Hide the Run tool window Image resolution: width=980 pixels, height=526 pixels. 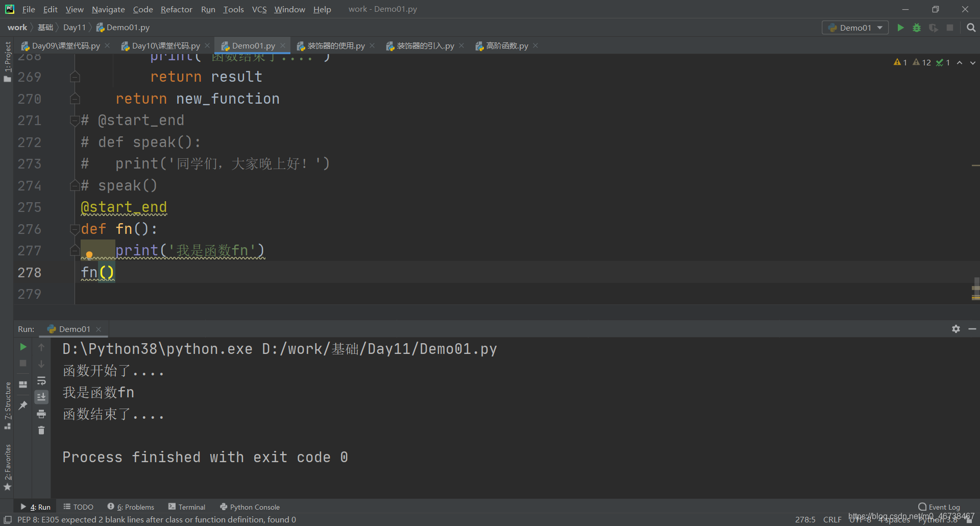click(972, 329)
